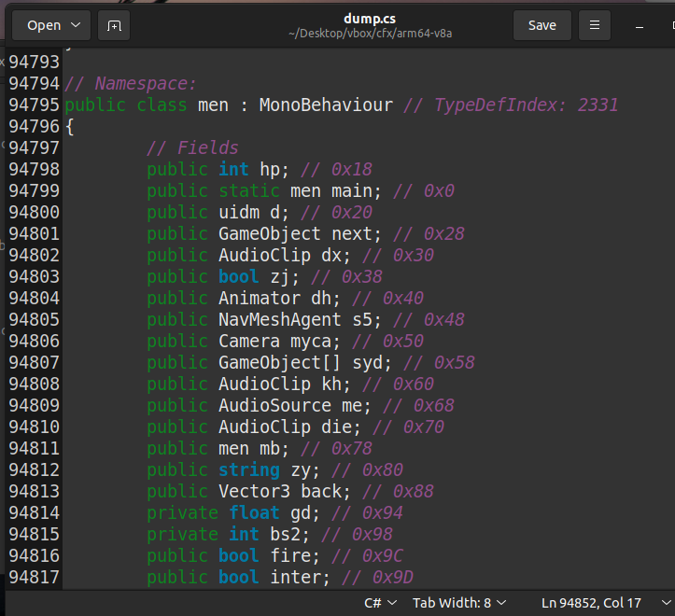
Task: Click the TypeDefIndex: 2331 comment
Action: 511,105
